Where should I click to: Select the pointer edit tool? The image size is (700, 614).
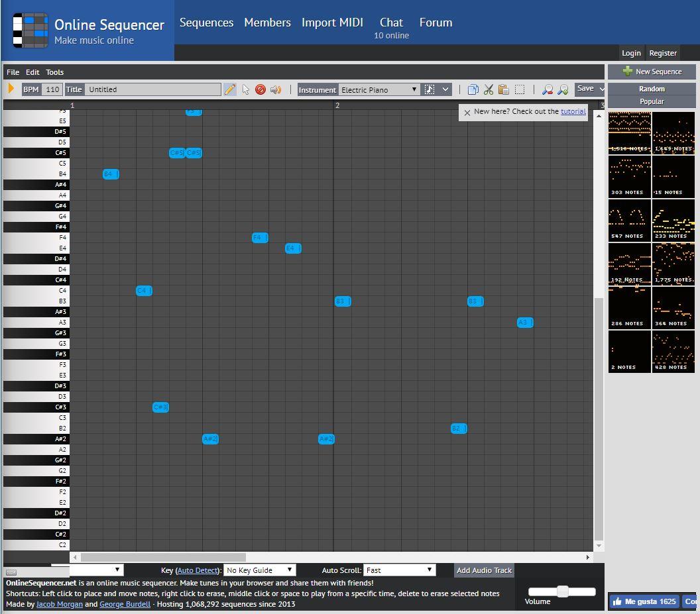(x=245, y=89)
